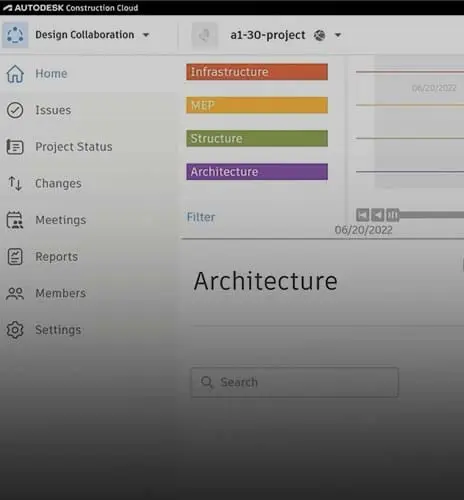Open the Changes section
Image resolution: width=464 pixels, height=500 pixels.
coord(58,183)
